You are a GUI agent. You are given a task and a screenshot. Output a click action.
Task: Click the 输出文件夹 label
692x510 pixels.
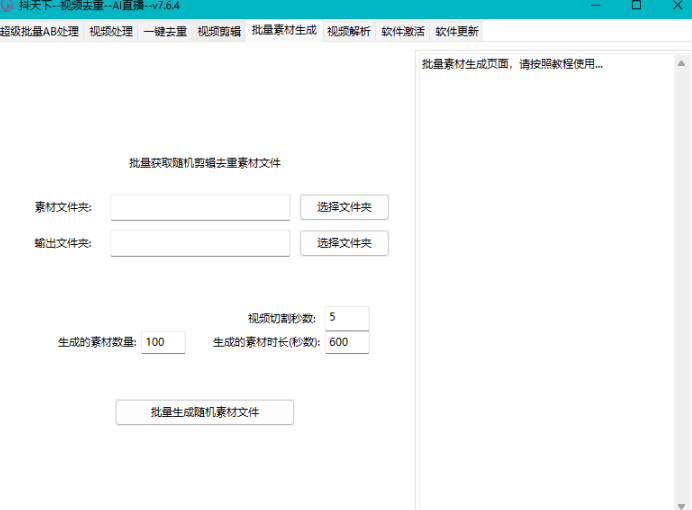point(63,244)
